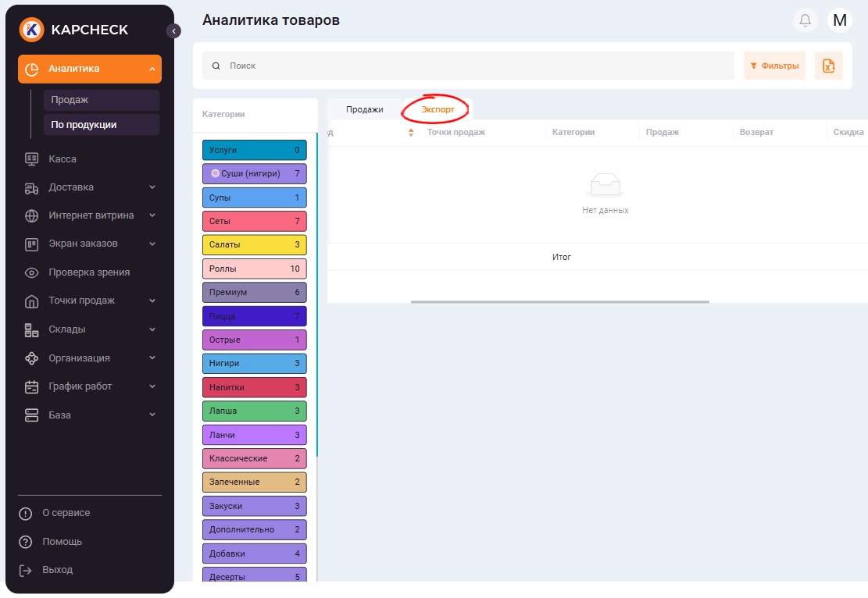Screen dimensions: 868x598
Task: Collapse the Аналитика menu section
Action: pos(152,69)
